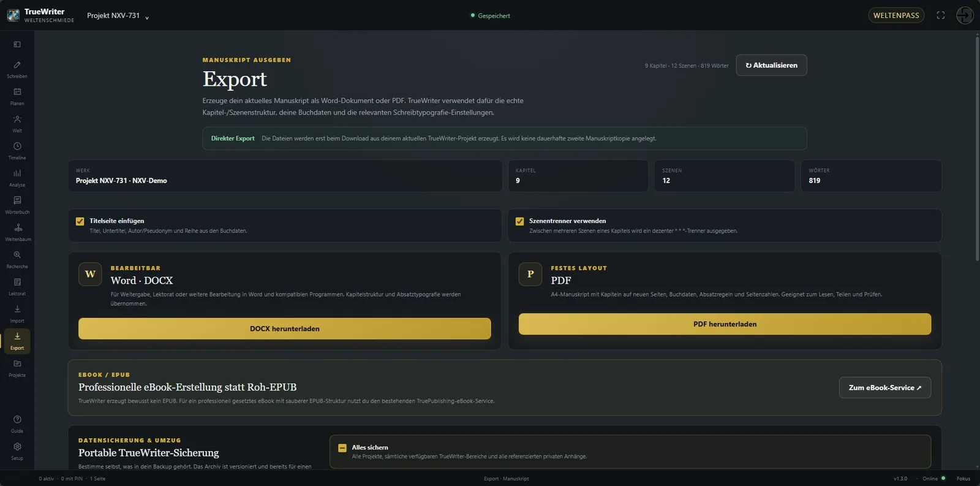This screenshot has width=980, height=486.
Task: Open the Lektorat section
Action: (x=17, y=287)
